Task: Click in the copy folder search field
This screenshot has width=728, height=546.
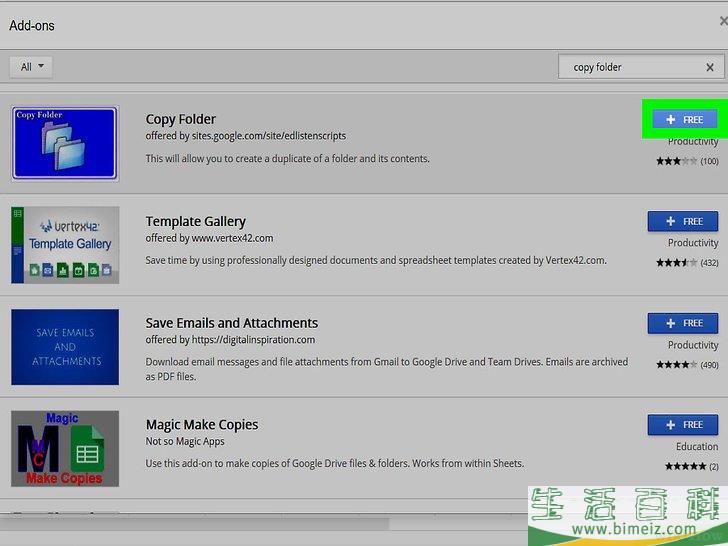Action: pyautogui.click(x=630, y=67)
